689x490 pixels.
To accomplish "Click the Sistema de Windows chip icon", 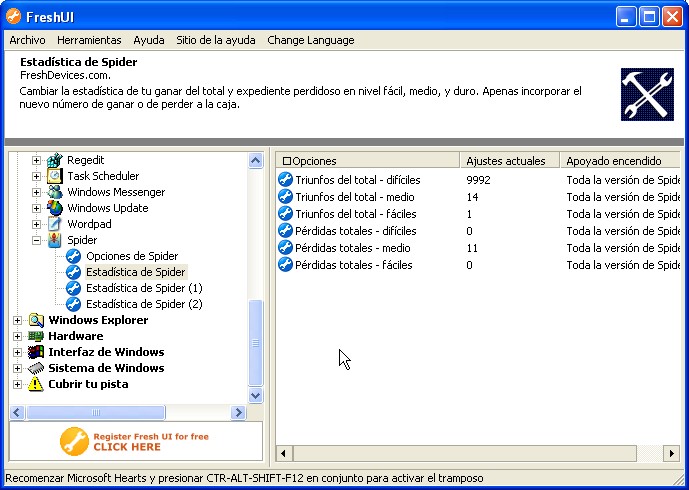I will click(x=36, y=368).
